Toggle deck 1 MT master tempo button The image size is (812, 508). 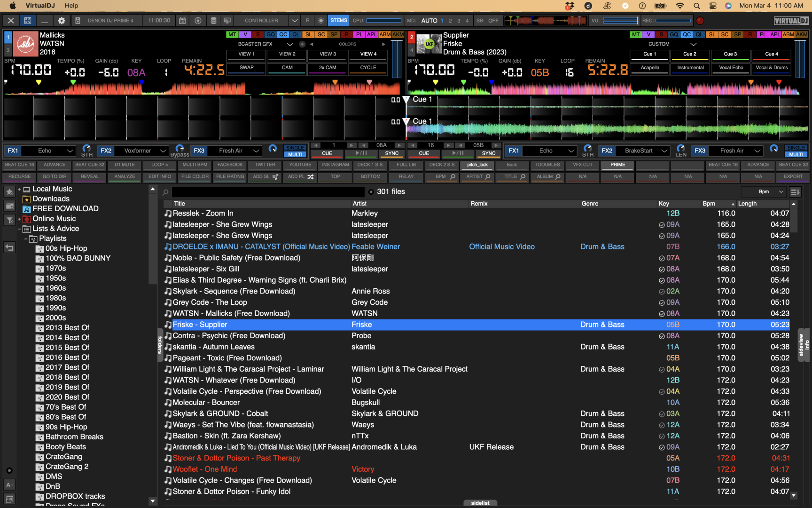[232, 34]
